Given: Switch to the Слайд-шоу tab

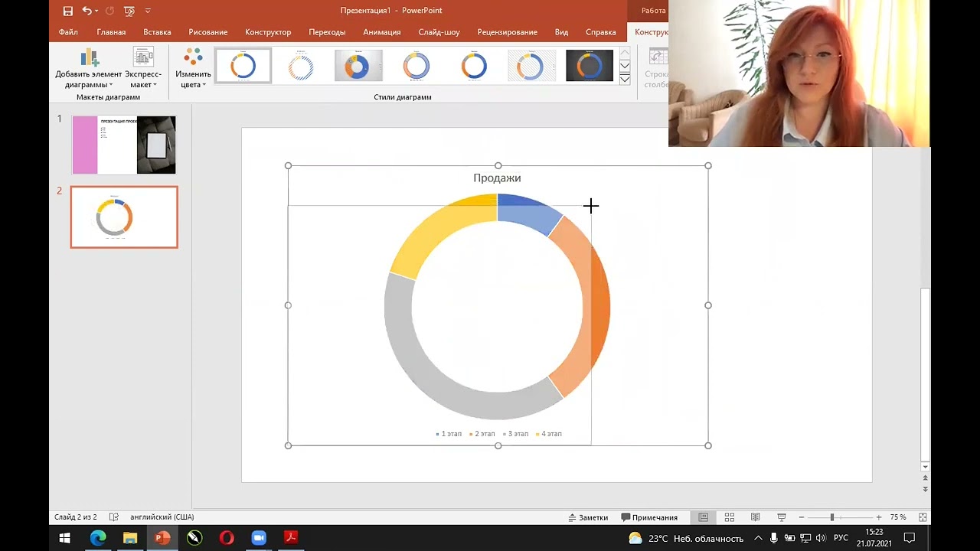Looking at the screenshot, I should click(439, 32).
